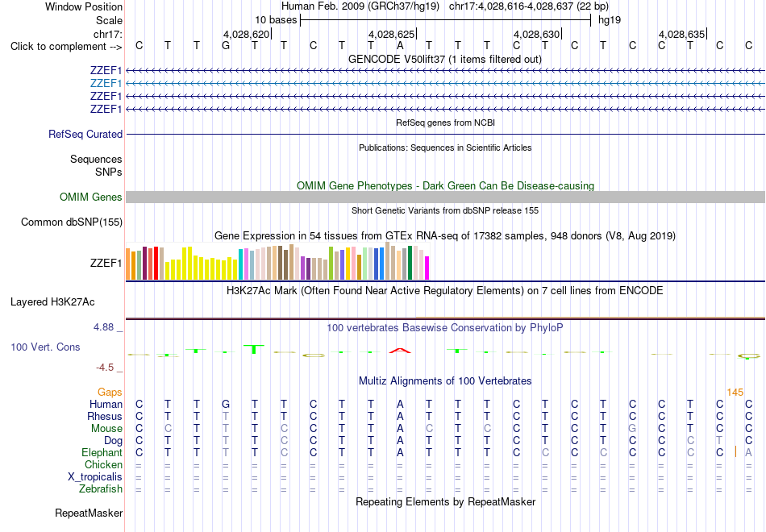Click the 'Rhesus' alignment row label
766x532 pixels.
point(105,416)
